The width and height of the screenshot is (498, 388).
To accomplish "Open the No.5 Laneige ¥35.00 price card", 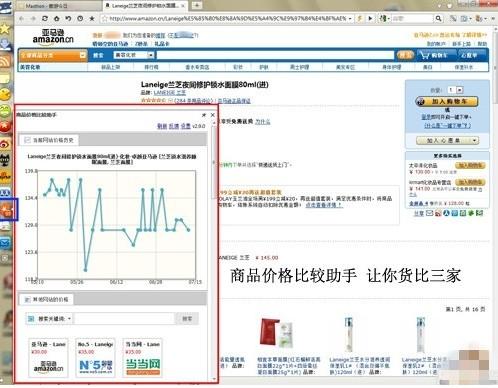I will [x=95, y=357].
